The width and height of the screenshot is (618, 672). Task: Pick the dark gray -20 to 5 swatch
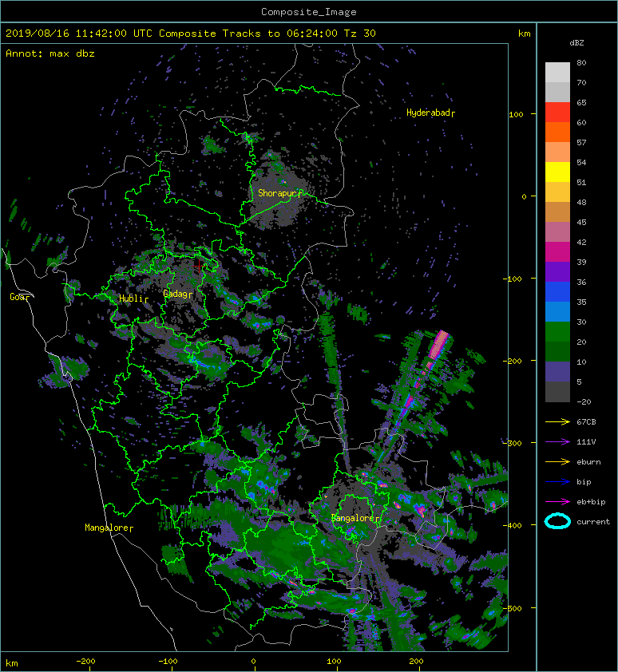[557, 392]
